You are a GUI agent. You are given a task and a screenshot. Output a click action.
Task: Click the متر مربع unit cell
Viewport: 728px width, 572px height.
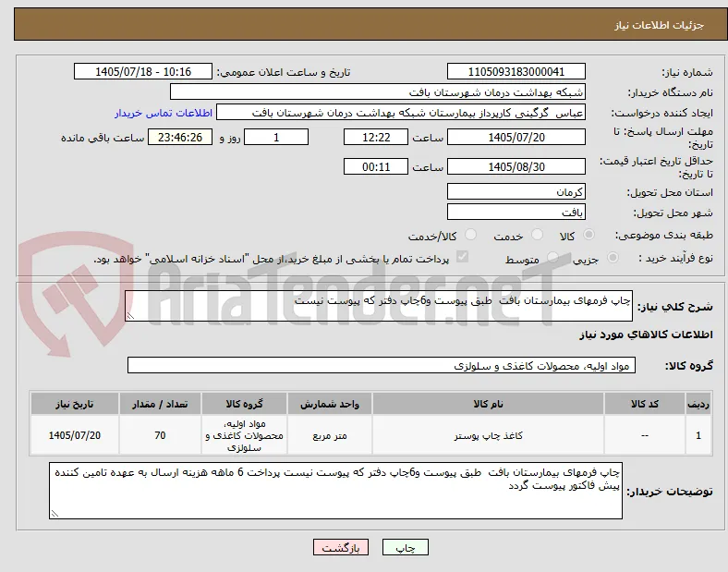[x=330, y=435]
